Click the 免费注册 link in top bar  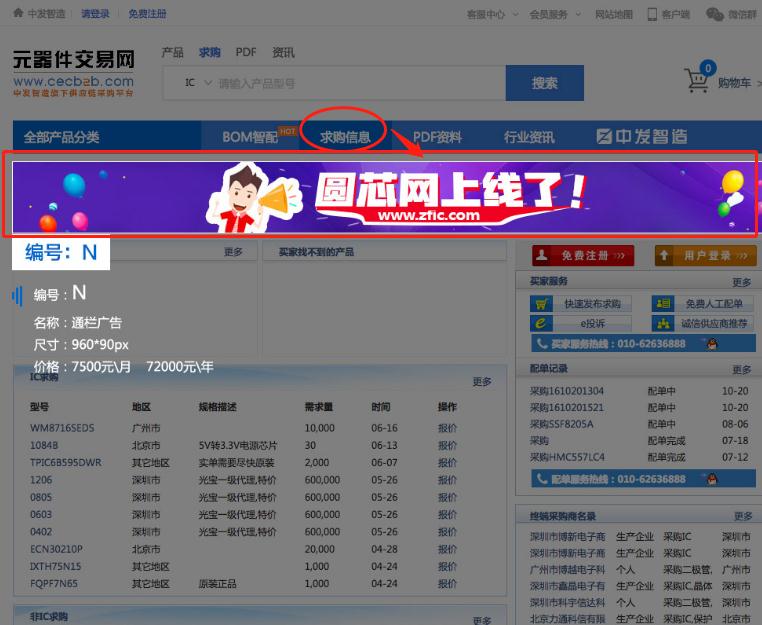click(147, 14)
